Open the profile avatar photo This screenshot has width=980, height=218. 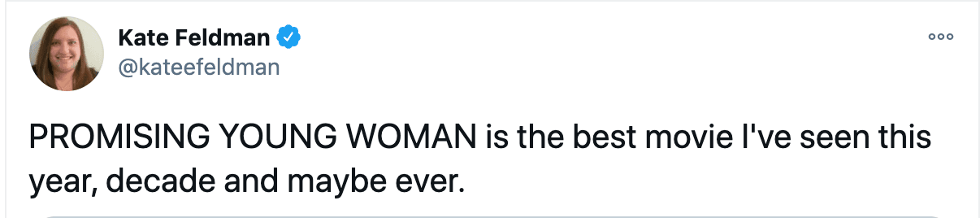[x=67, y=54]
